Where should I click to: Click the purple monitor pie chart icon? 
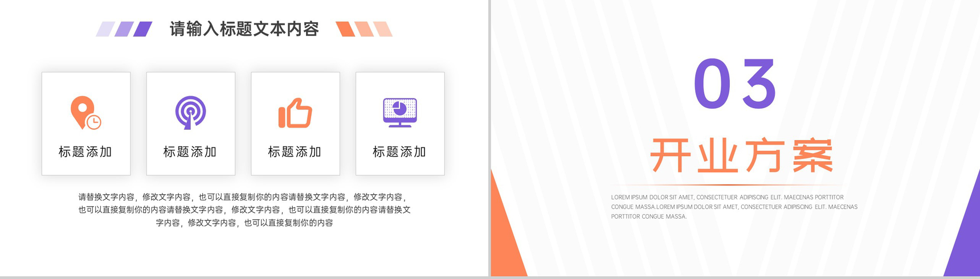click(400, 112)
